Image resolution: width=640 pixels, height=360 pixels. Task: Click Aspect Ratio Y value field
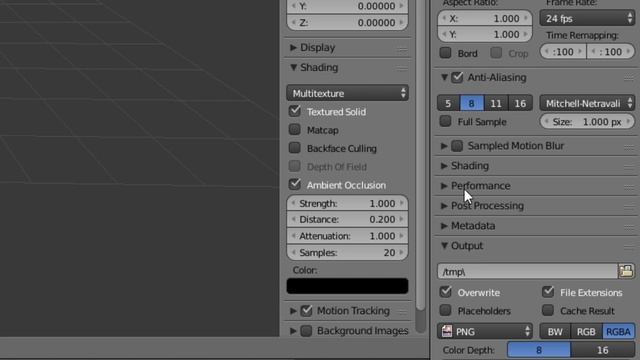pyautogui.click(x=485, y=34)
